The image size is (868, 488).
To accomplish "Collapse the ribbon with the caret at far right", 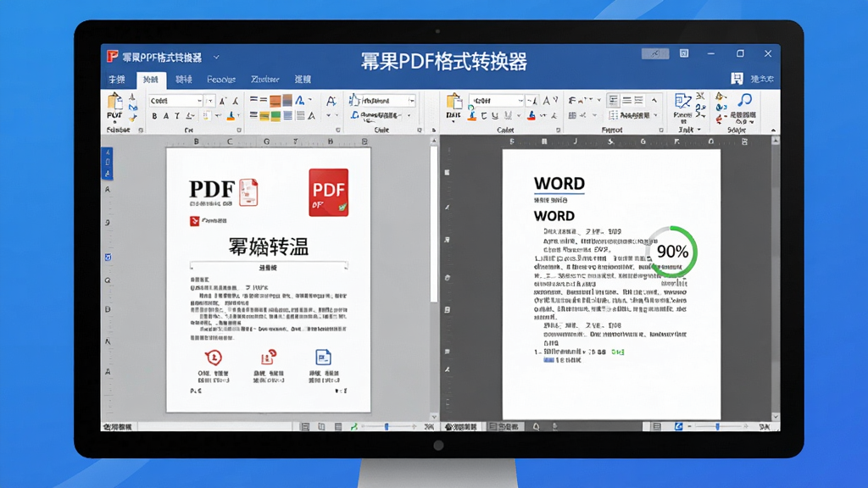I will pyautogui.click(x=773, y=130).
